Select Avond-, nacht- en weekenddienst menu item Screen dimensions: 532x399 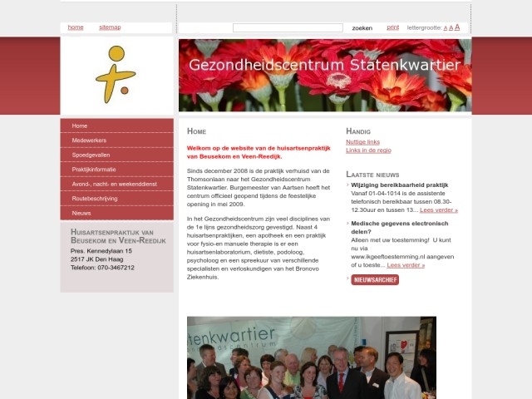coord(116,184)
